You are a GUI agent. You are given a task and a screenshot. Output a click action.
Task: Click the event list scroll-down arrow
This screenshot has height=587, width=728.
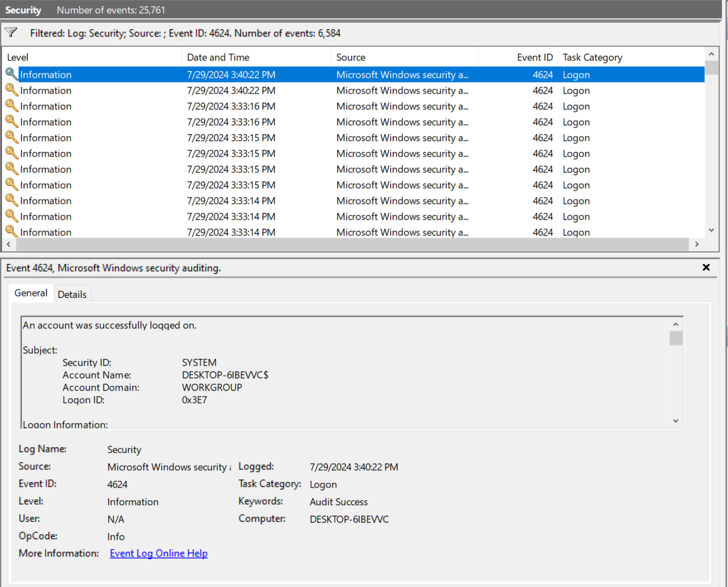click(711, 230)
